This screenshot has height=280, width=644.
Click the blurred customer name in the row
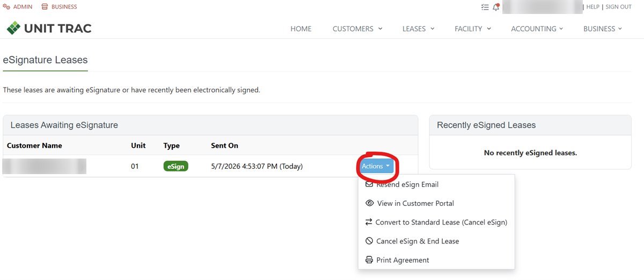tap(45, 166)
